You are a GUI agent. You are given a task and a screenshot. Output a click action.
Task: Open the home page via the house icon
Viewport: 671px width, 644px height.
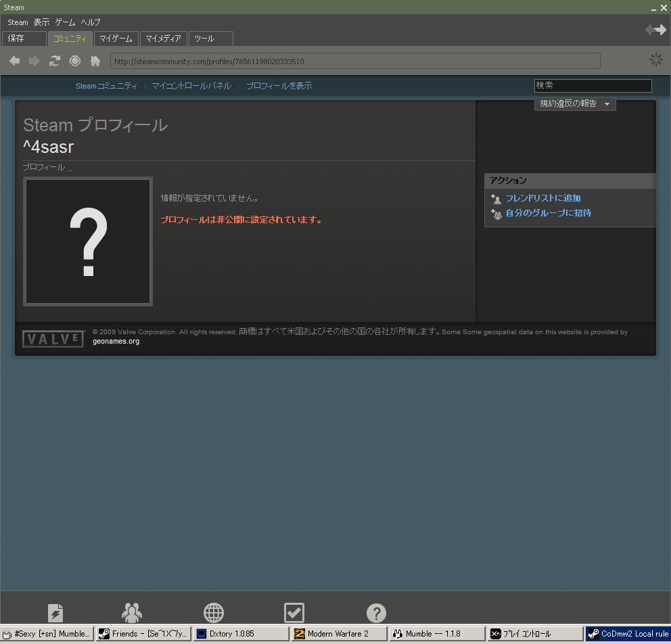coord(95,61)
